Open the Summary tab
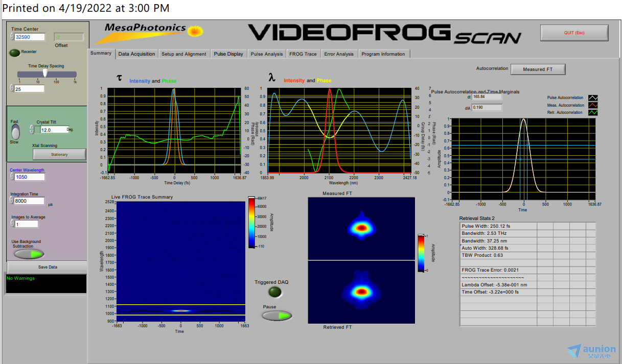The height and width of the screenshot is (364, 622). (101, 53)
